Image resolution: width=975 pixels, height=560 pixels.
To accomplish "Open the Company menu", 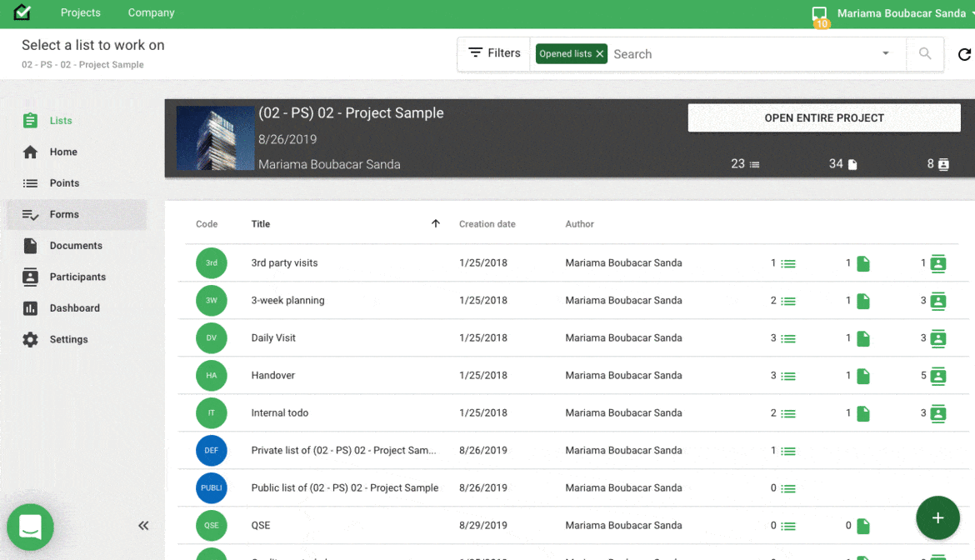I will click(151, 13).
